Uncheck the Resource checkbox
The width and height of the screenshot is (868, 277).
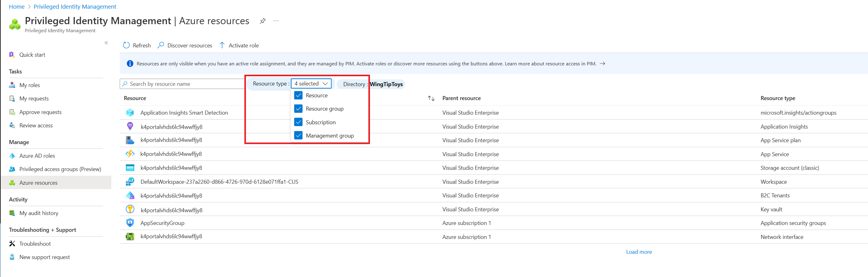[298, 95]
